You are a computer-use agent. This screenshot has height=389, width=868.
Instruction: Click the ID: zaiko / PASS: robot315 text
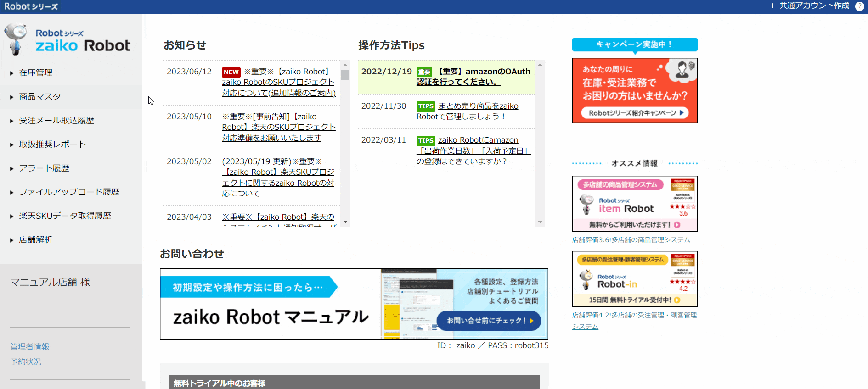pyautogui.click(x=493, y=346)
